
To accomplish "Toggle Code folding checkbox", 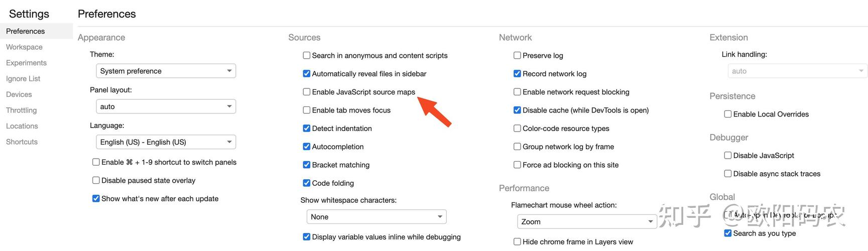I will click(x=307, y=183).
